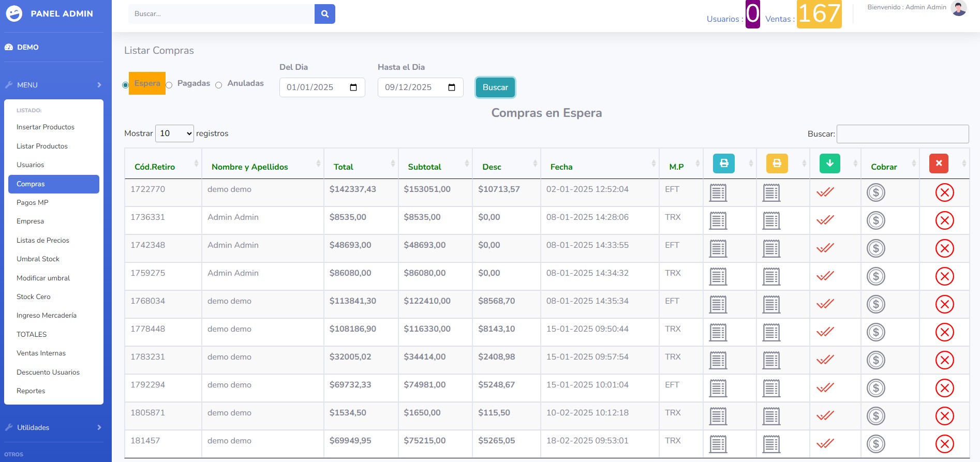Image resolution: width=980 pixels, height=462 pixels.
Task: Click the green download arrow header icon
Action: pos(829,163)
